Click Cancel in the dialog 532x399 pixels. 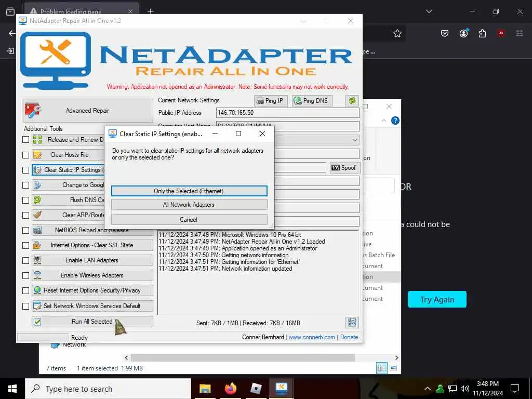[x=189, y=220]
